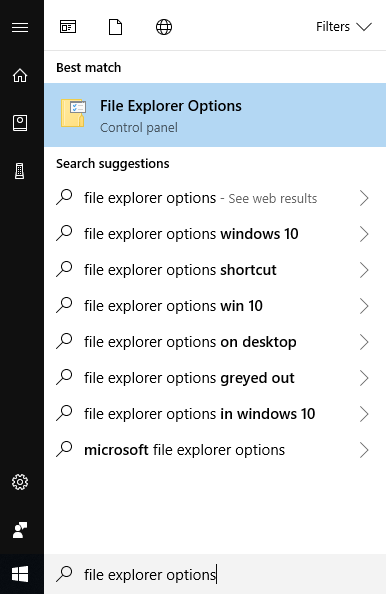
Task: Open the Home section in the sidebar
Action: click(20, 75)
